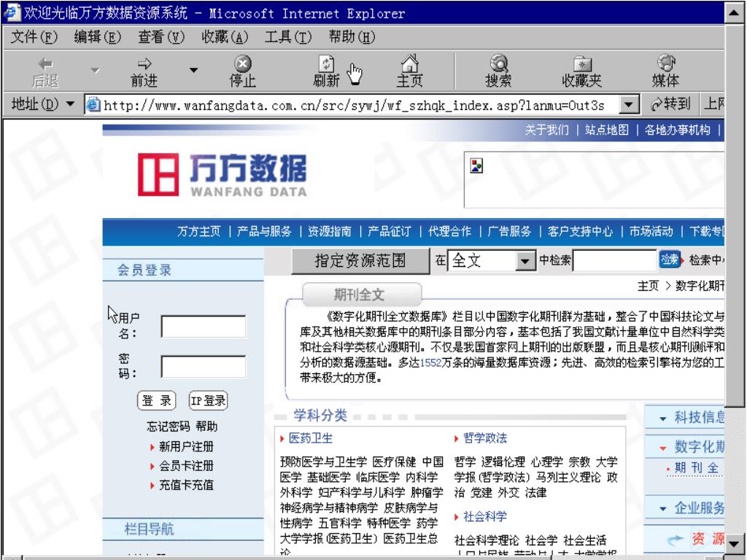The width and height of the screenshot is (747, 560).
Task: Open the 全文 search field dropdown
Action: click(x=525, y=260)
